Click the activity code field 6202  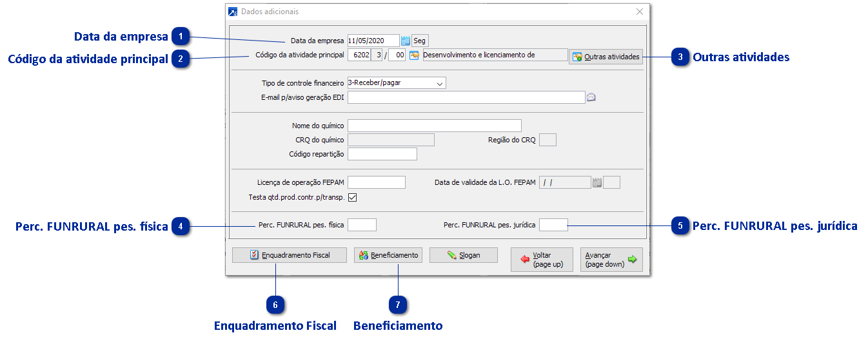click(x=359, y=55)
